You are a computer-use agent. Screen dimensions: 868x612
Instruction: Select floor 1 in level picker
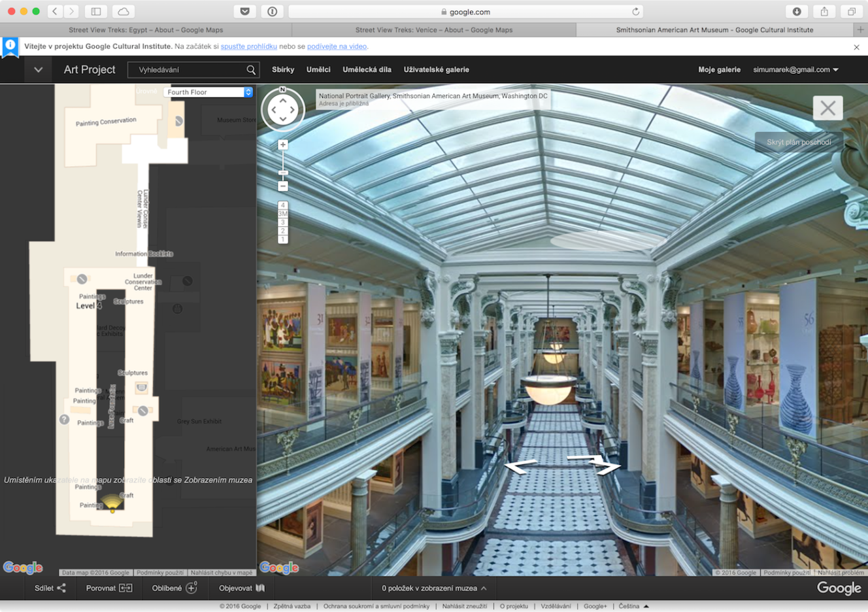(x=283, y=239)
